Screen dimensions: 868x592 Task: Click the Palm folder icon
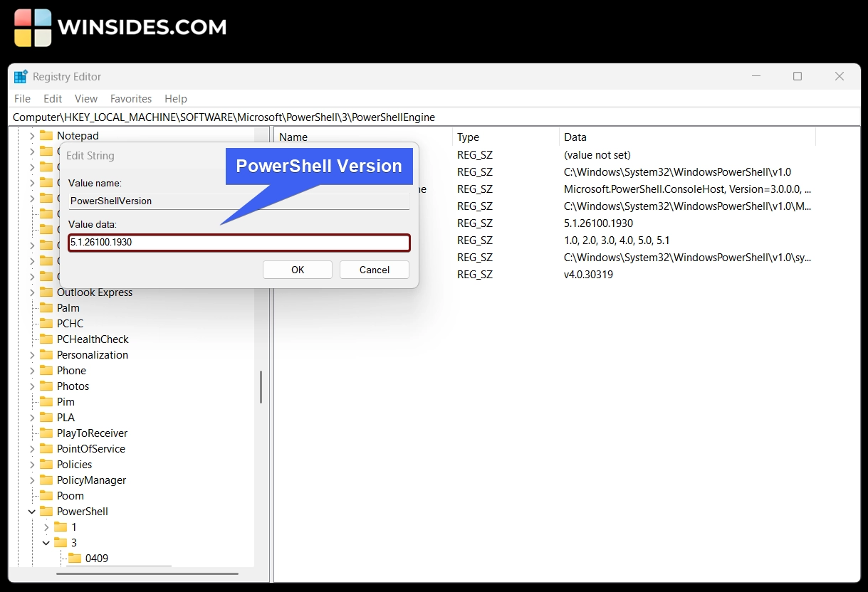[46, 308]
